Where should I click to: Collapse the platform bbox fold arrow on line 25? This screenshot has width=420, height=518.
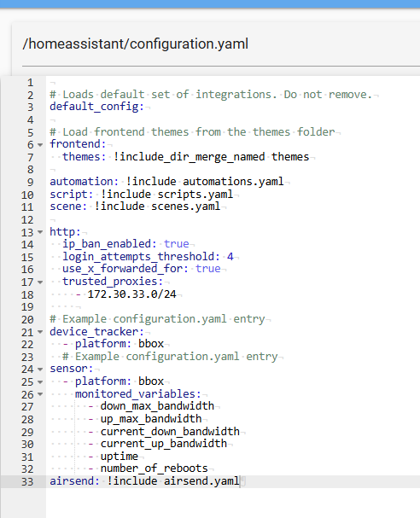(40, 382)
